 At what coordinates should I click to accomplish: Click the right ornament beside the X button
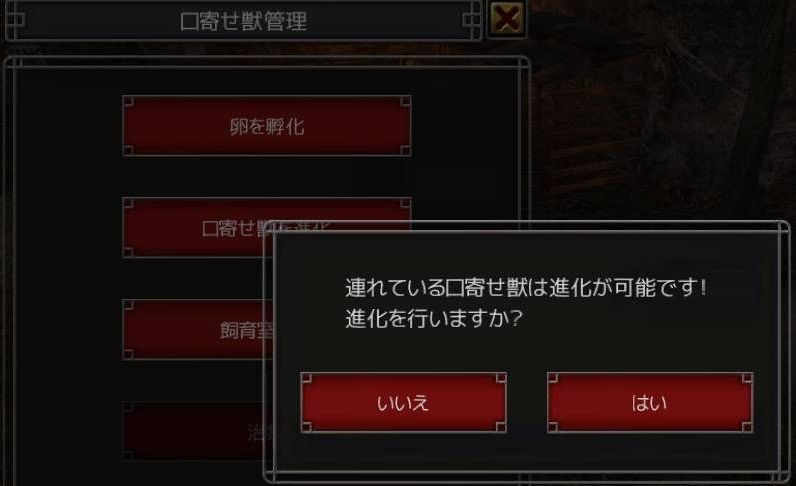click(472, 20)
